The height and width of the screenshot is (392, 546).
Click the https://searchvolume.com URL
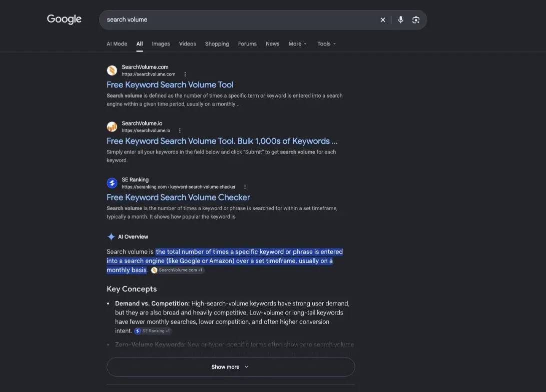[148, 74]
